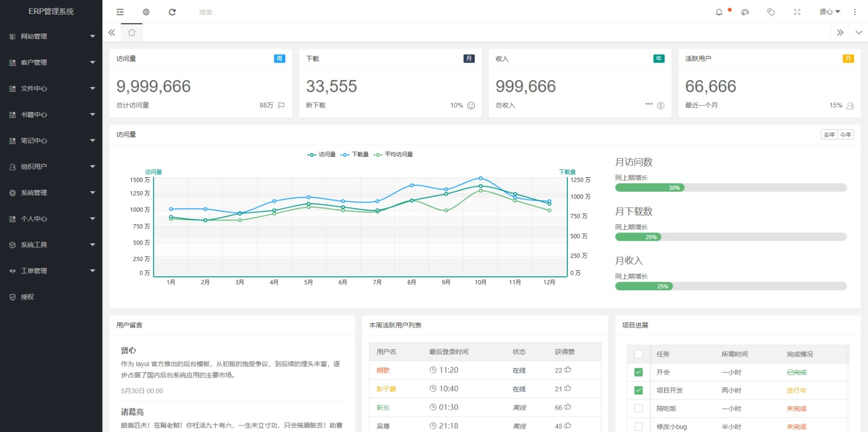Open the theme palette icon
Image resolution: width=868 pixels, height=432 pixels.
(745, 12)
